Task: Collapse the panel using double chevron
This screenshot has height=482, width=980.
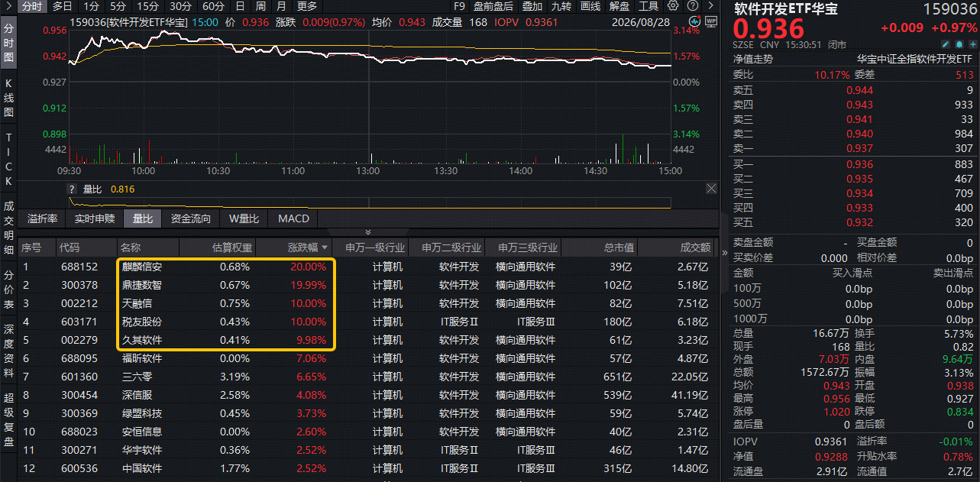Action: click(367, 231)
